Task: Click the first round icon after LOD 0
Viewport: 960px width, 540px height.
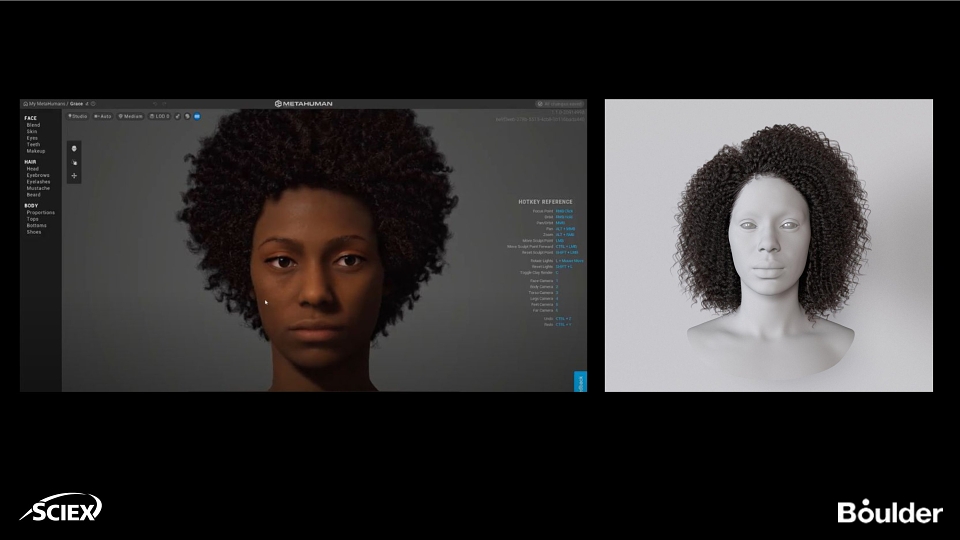Action: (178, 116)
